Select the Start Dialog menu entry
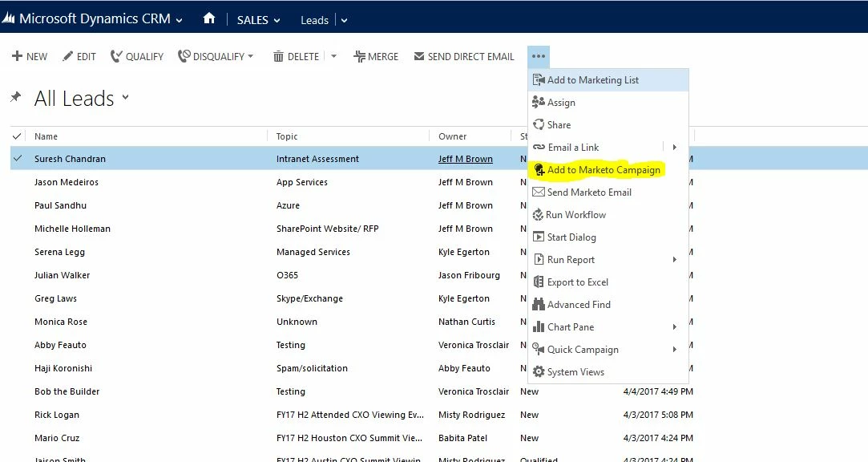The width and height of the screenshot is (868, 462). point(608,237)
